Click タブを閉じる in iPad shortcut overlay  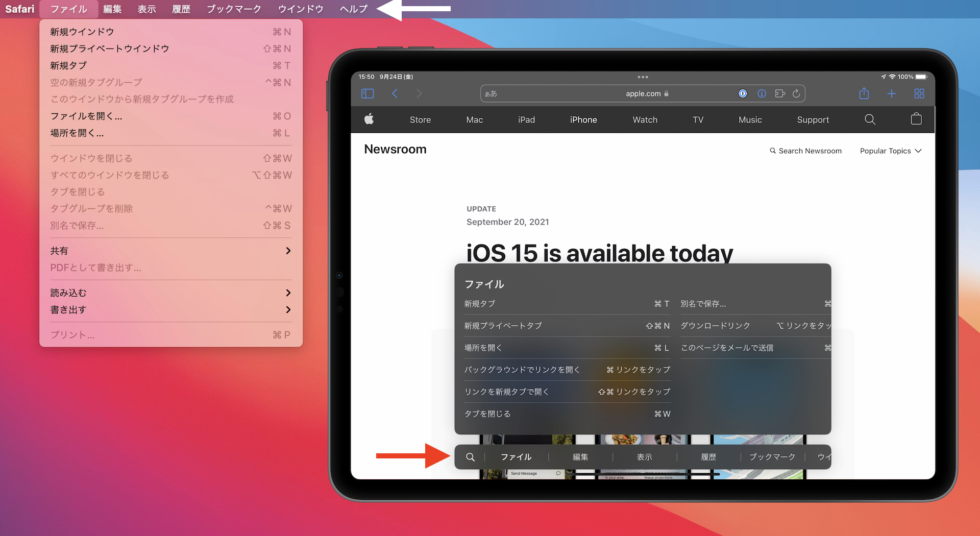567,413
